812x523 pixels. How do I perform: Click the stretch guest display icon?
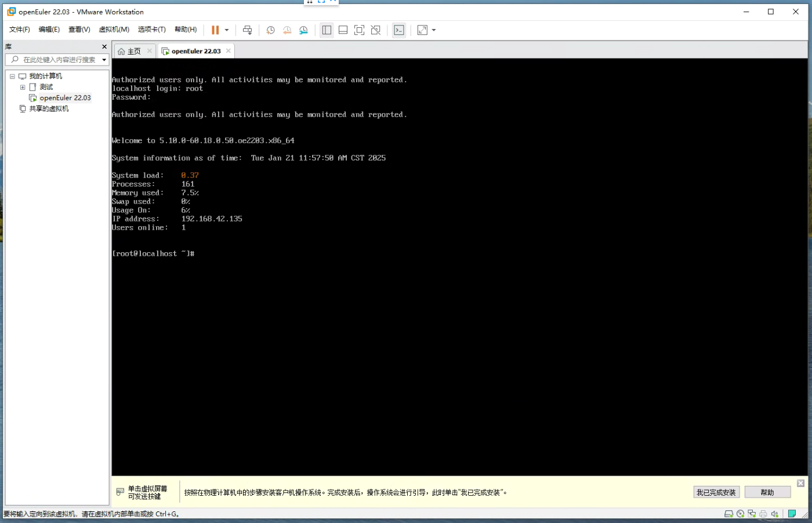coord(422,30)
